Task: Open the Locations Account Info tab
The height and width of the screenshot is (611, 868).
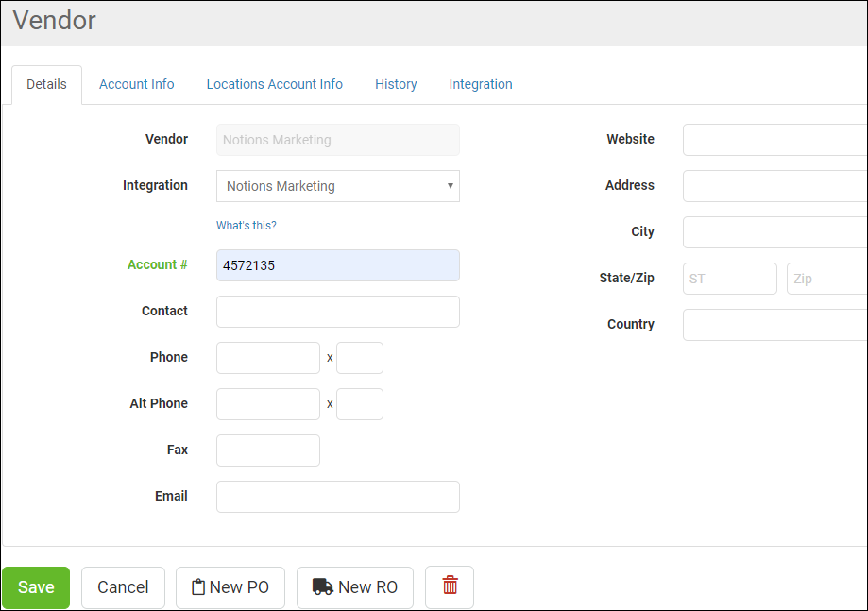Action: click(x=274, y=84)
